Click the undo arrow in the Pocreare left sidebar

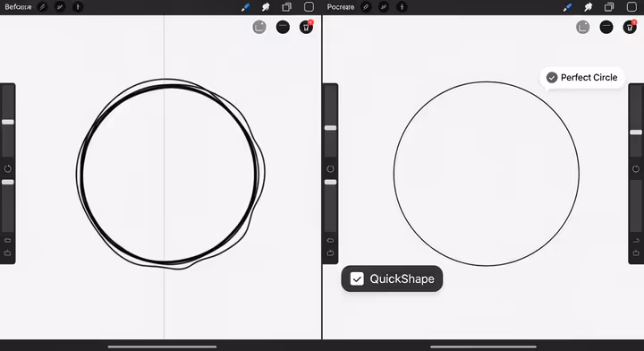pyautogui.click(x=330, y=240)
